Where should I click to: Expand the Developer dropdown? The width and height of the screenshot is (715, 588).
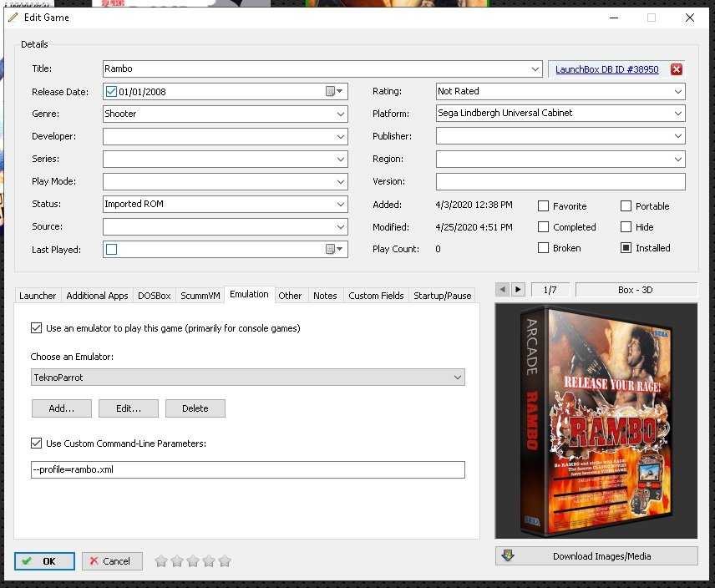(x=341, y=136)
